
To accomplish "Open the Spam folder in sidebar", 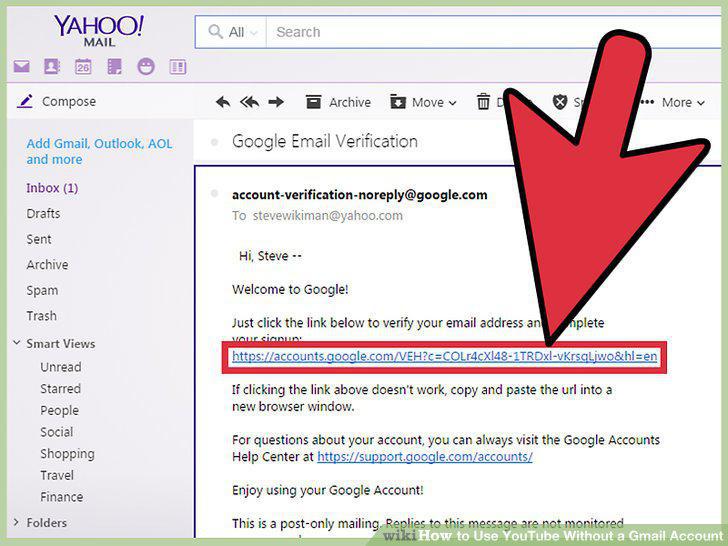I will 42,291.
